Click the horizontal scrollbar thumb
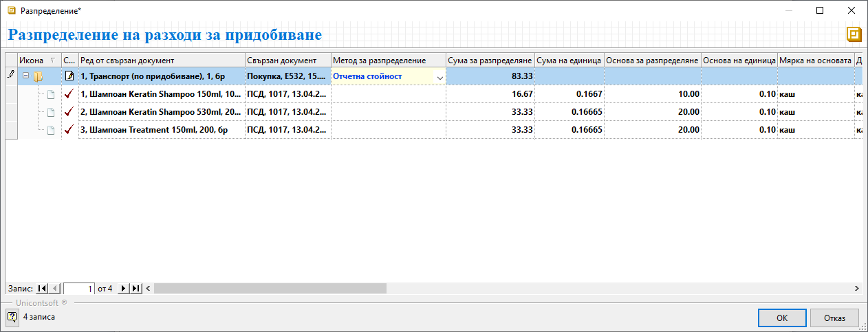The height and width of the screenshot is (332, 868). [x=270, y=289]
